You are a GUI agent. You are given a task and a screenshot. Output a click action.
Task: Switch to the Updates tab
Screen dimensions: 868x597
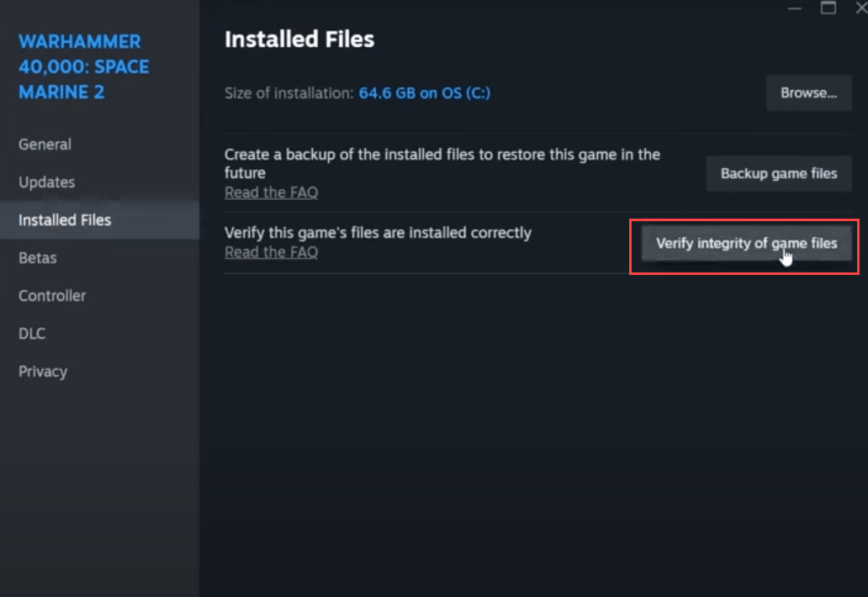click(x=47, y=182)
